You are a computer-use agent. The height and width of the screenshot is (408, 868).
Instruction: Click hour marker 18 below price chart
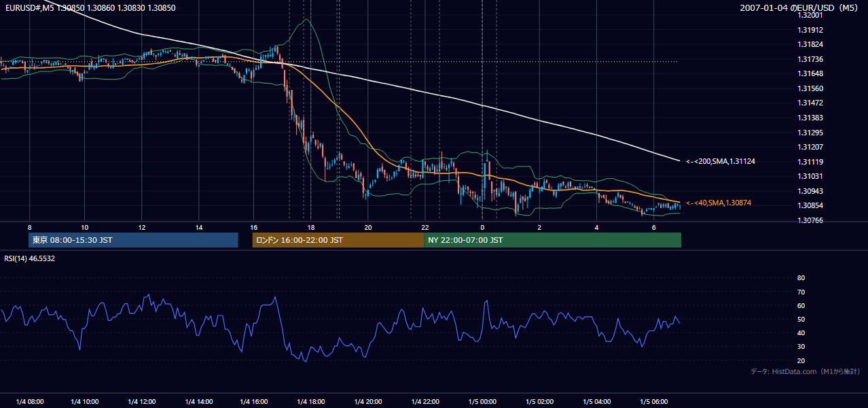point(310,227)
